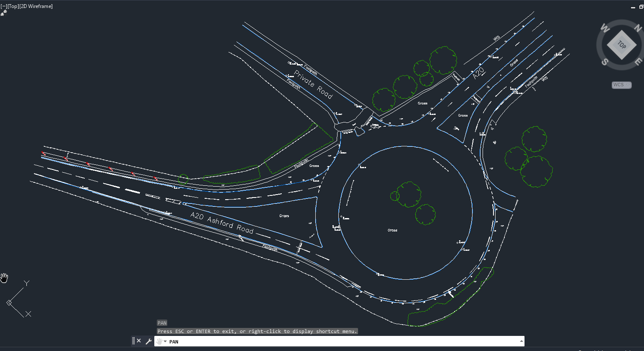Click the W compass letter on ViewCube
The width and height of the screenshot is (644, 351).
[x=605, y=29]
